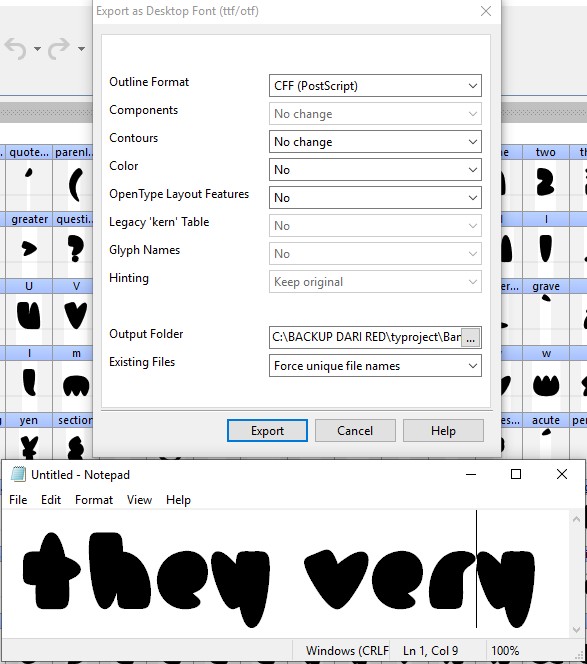
Task: Click the Cancel button
Action: (355, 431)
